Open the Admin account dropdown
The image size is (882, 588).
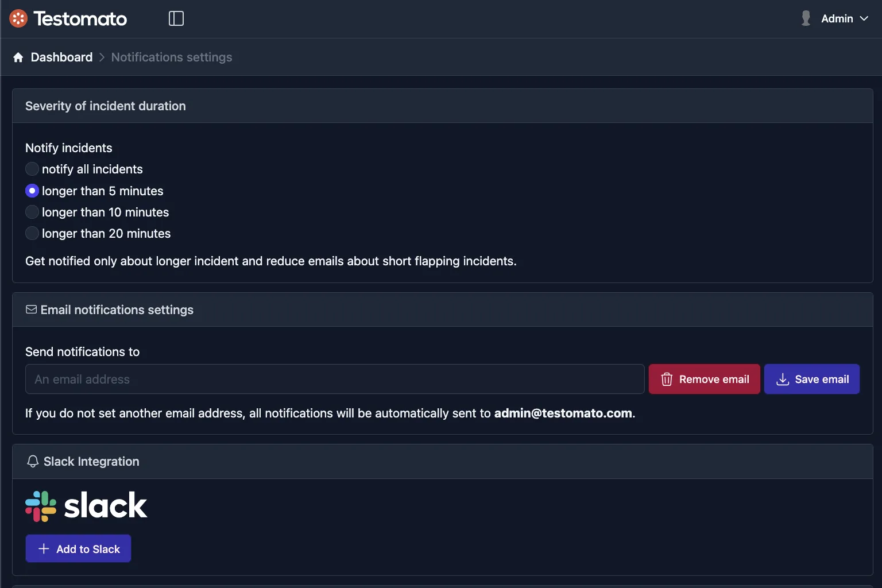(x=838, y=18)
